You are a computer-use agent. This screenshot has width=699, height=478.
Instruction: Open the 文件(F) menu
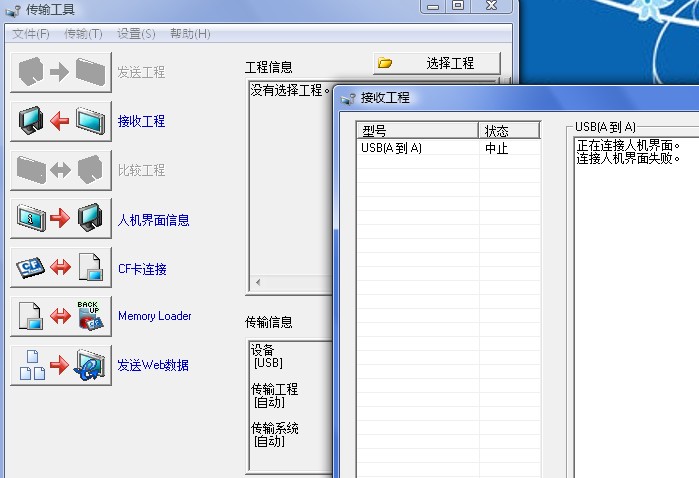tap(31, 34)
